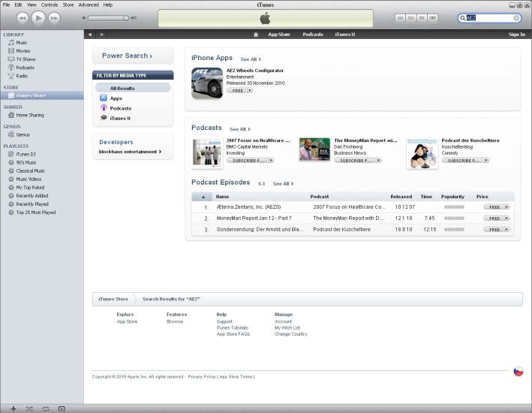Open Genius in the sidebar
Screen dimensions: 532x413
(23, 135)
